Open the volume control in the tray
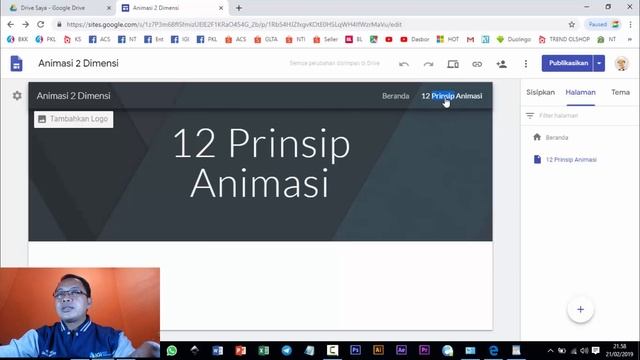 point(584,351)
